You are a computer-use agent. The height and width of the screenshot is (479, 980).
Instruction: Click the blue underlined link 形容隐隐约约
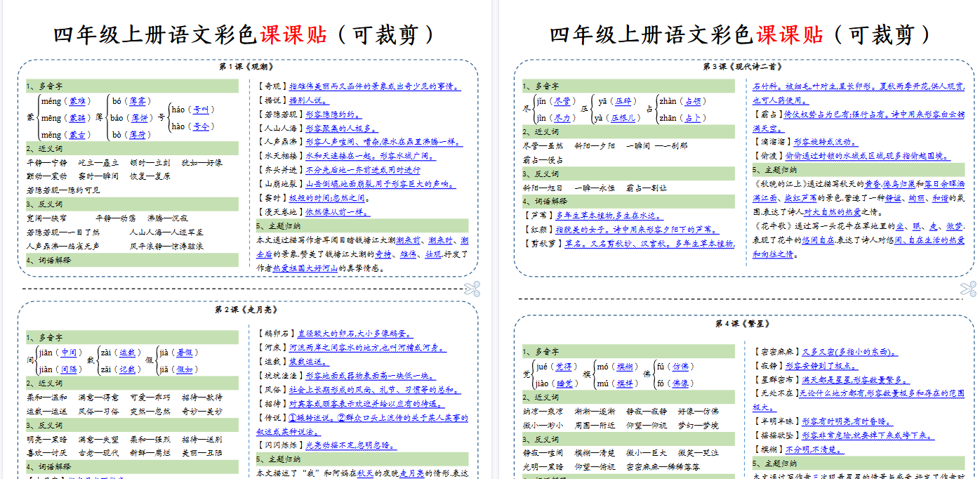[331, 114]
